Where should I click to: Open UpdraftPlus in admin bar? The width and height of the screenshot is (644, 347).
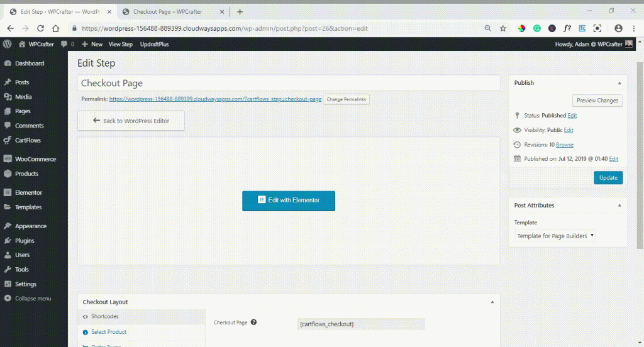coord(155,44)
